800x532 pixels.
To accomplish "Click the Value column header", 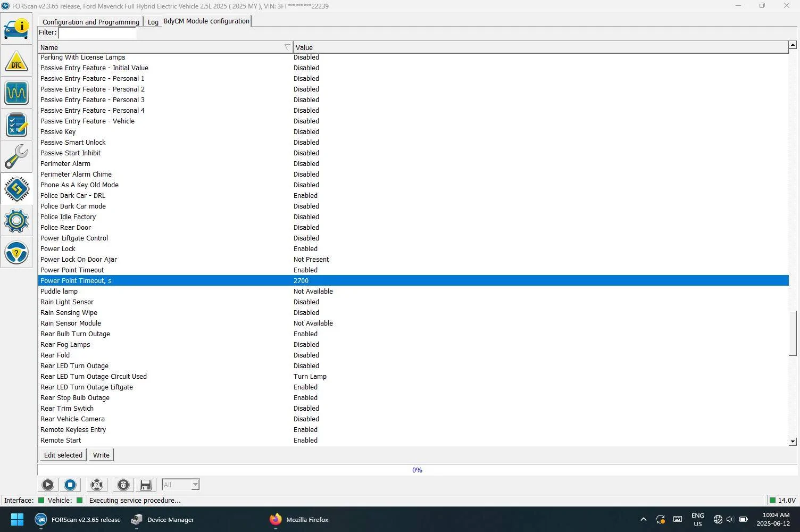I will coord(540,47).
